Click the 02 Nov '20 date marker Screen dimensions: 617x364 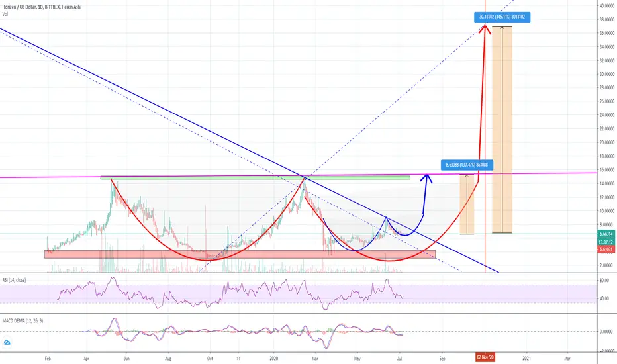[x=485, y=358]
